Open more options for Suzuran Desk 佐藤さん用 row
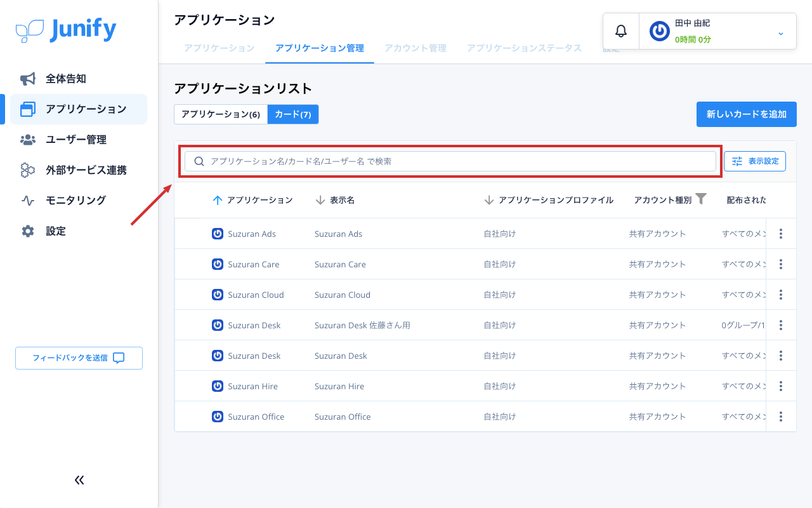Screen dimensions: 812x508 coord(781,325)
